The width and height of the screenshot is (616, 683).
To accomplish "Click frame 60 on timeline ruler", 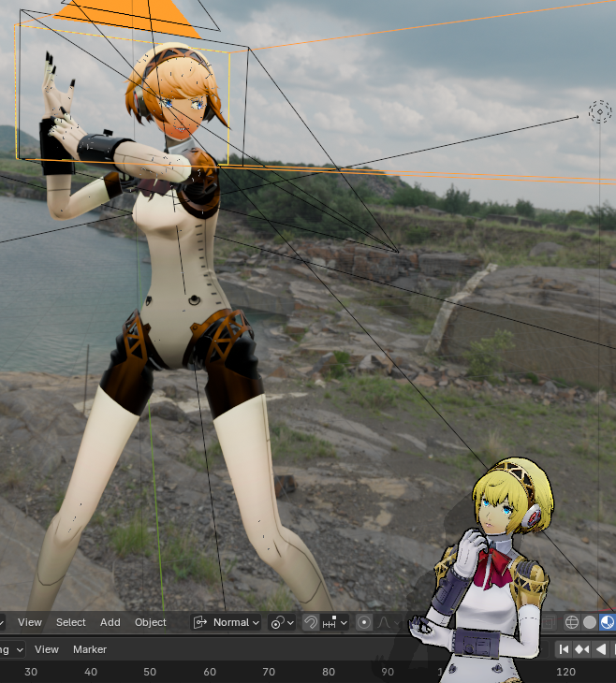I will (210, 672).
